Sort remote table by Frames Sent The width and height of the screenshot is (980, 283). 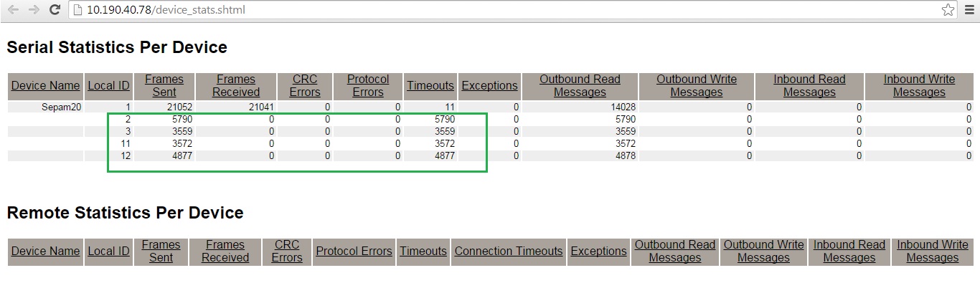click(161, 251)
